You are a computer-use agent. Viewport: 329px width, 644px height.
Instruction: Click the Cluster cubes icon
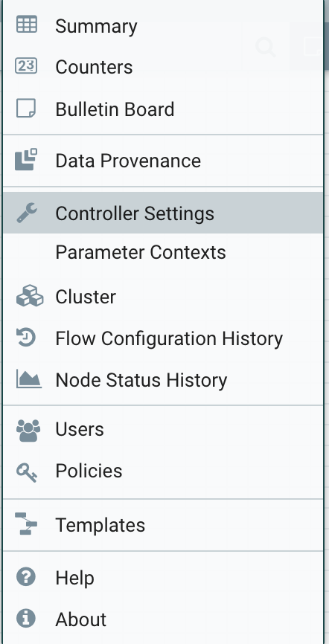click(x=30, y=296)
